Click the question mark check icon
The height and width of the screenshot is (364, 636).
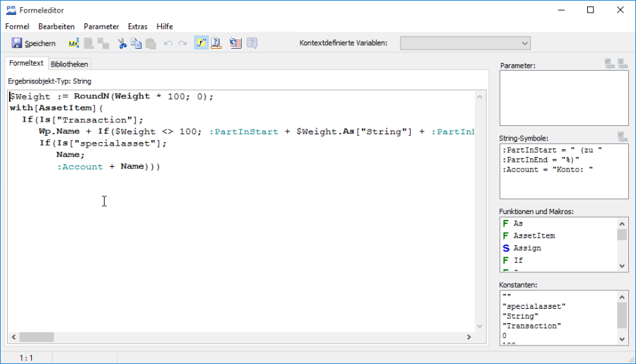click(216, 44)
